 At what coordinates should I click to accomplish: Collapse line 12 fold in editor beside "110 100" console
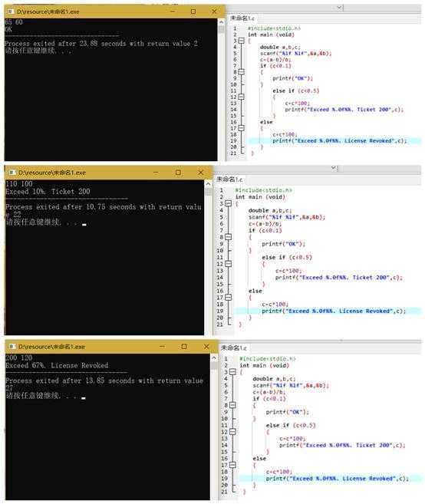pyautogui.click(x=229, y=264)
